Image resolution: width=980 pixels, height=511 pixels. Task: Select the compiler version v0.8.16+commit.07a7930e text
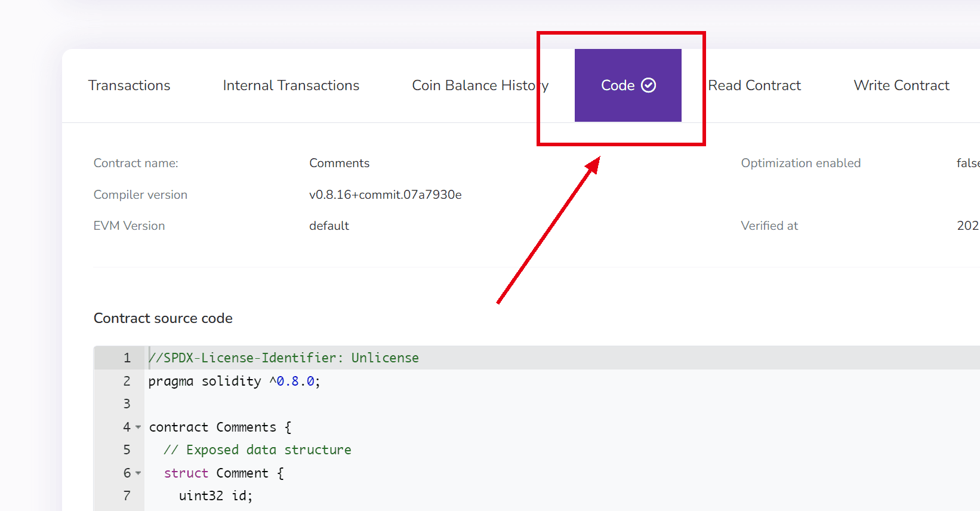point(385,195)
